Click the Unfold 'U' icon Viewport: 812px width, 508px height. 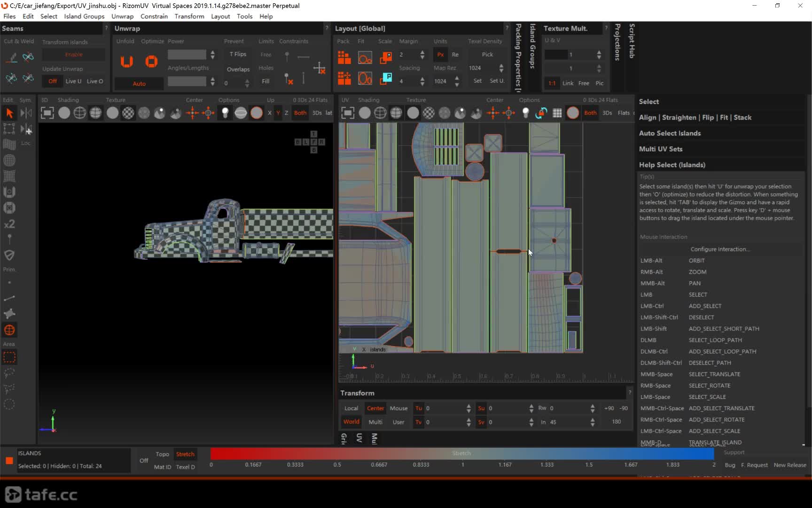[127, 61]
